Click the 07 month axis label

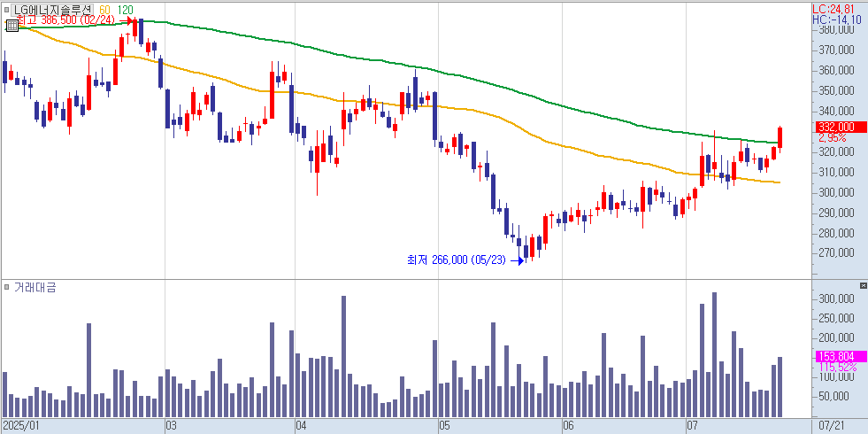point(692,426)
